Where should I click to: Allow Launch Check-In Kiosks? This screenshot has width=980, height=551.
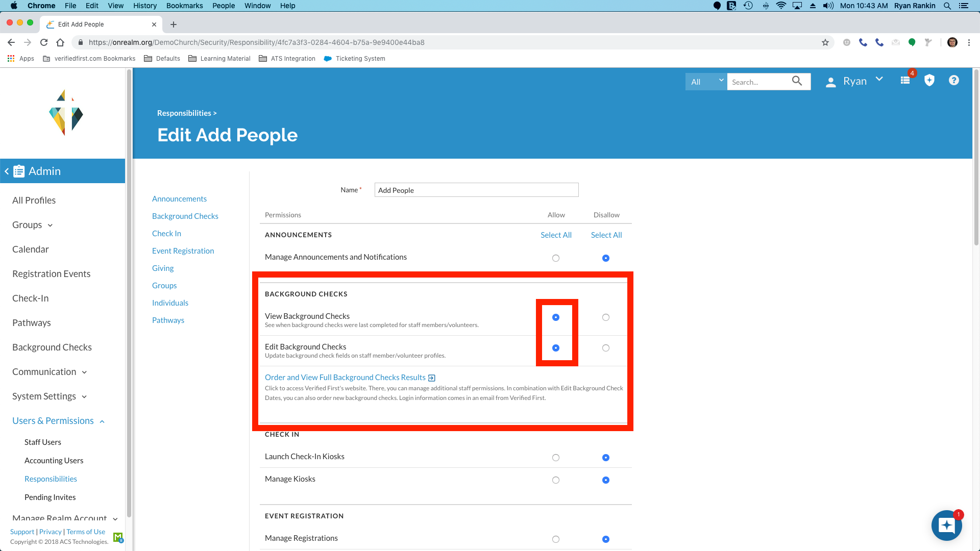(555, 458)
